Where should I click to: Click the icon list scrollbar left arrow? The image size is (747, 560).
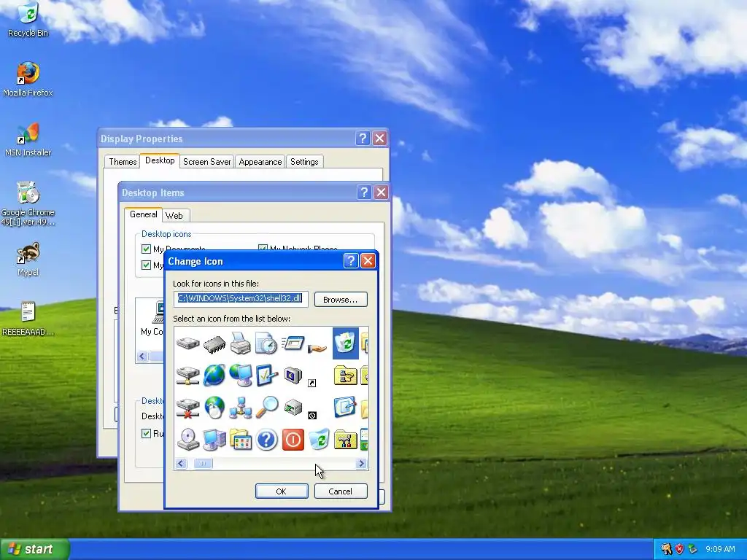click(x=181, y=463)
